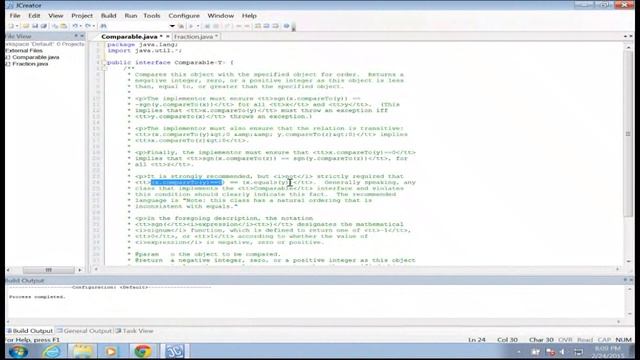Open the Configure menu
This screenshot has width=640, height=360.
184,16
